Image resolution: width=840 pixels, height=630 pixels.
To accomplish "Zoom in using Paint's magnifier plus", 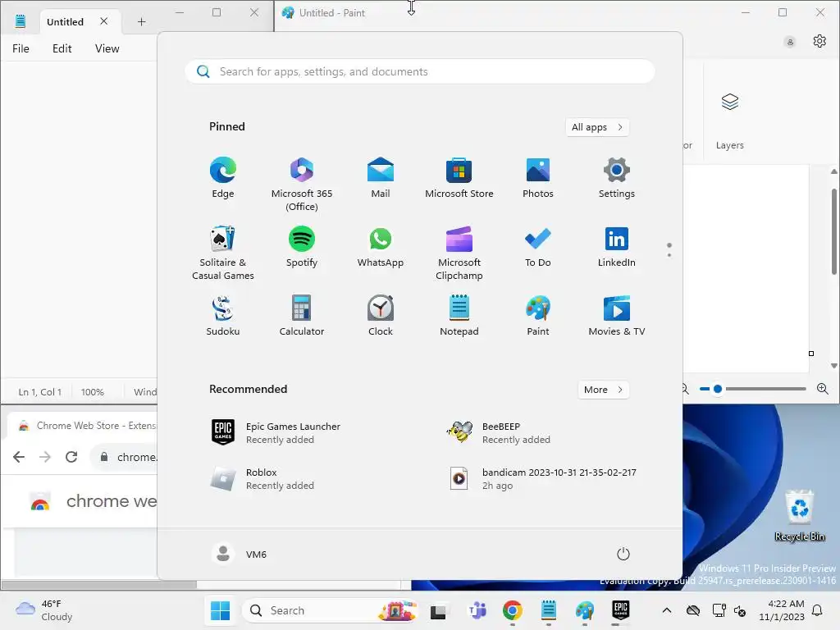I will pyautogui.click(x=823, y=389).
